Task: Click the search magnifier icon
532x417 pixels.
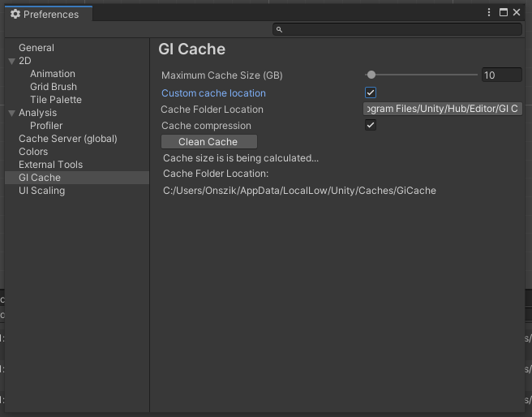Action: tap(279, 29)
